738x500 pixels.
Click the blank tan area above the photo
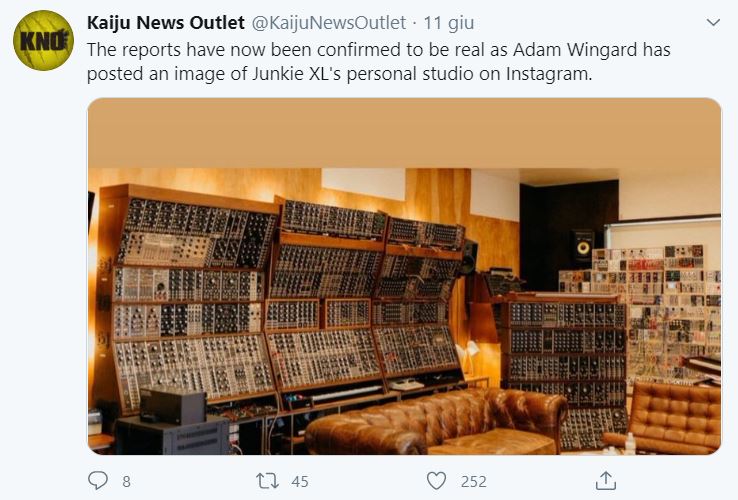coord(404,133)
